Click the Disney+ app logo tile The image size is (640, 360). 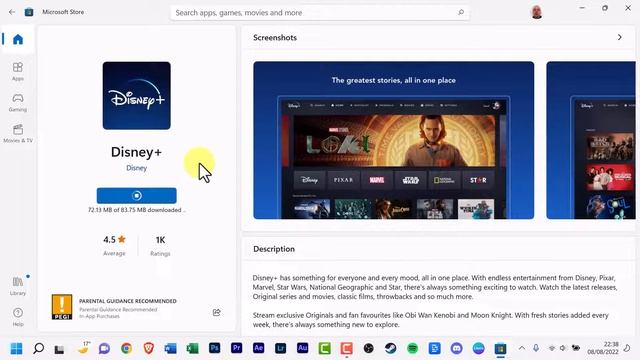[x=137, y=96]
